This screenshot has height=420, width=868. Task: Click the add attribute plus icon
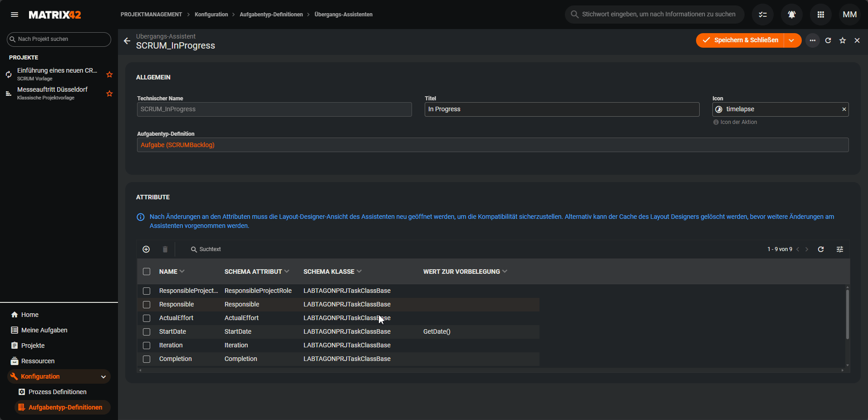point(146,249)
